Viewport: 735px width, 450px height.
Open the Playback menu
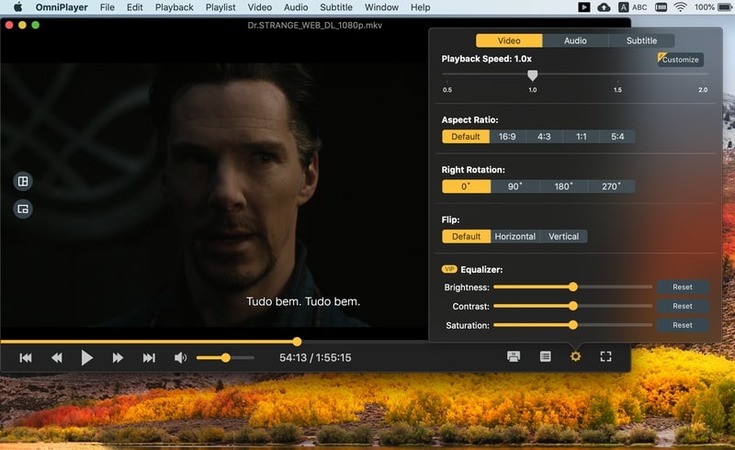coord(174,7)
